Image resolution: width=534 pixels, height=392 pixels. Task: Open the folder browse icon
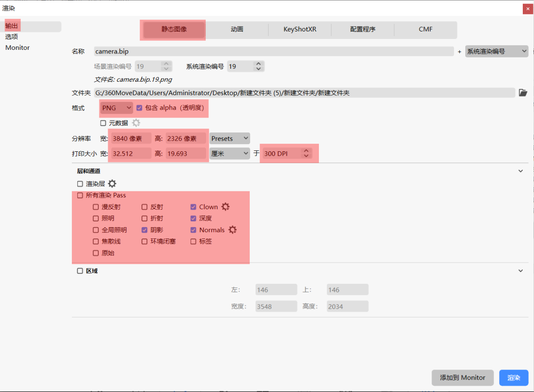click(523, 93)
